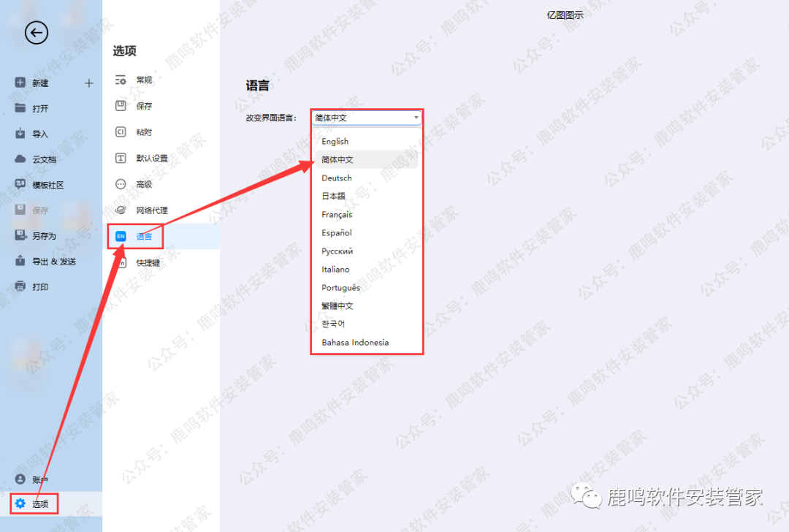The height and width of the screenshot is (532, 789).
Task: Click the 选项 gear icon
Action: pos(20,503)
